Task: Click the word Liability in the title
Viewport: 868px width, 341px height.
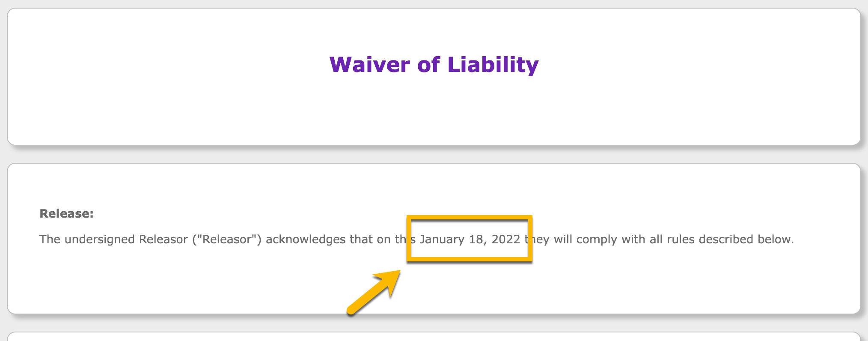Action: (493, 65)
